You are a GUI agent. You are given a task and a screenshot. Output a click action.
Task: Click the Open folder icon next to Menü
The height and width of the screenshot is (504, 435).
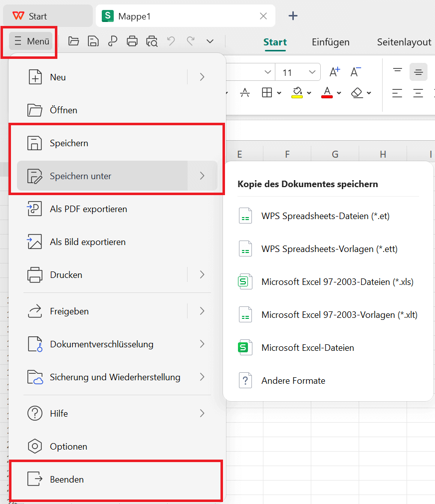coord(73,41)
